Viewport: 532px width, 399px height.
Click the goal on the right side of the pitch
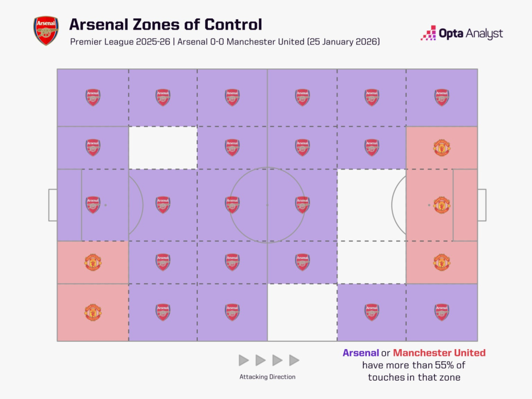482,205
